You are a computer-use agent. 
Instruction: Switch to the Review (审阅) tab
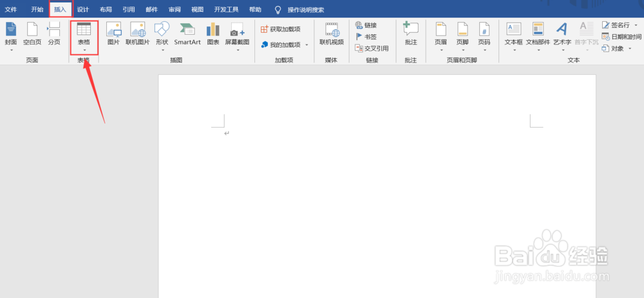(x=175, y=9)
